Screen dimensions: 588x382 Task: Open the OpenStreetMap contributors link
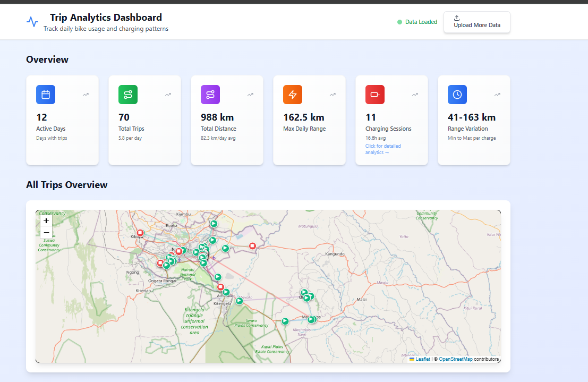(x=455, y=359)
